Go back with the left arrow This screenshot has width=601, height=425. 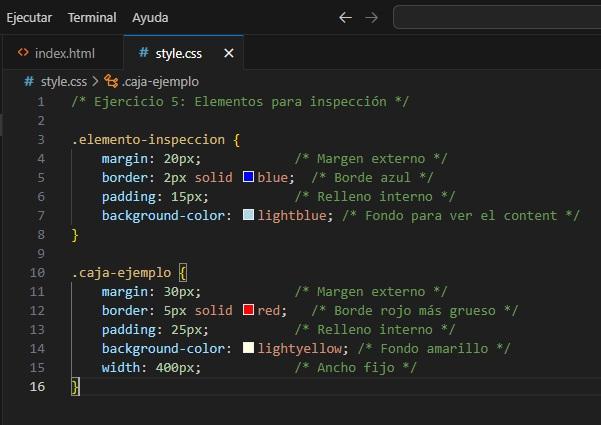click(x=345, y=18)
